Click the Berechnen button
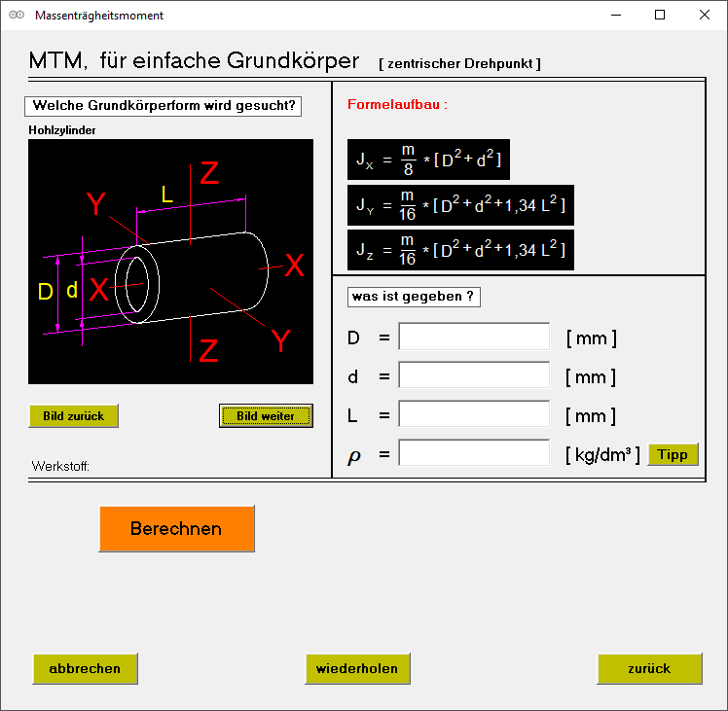The width and height of the screenshot is (728, 711). coord(176,529)
